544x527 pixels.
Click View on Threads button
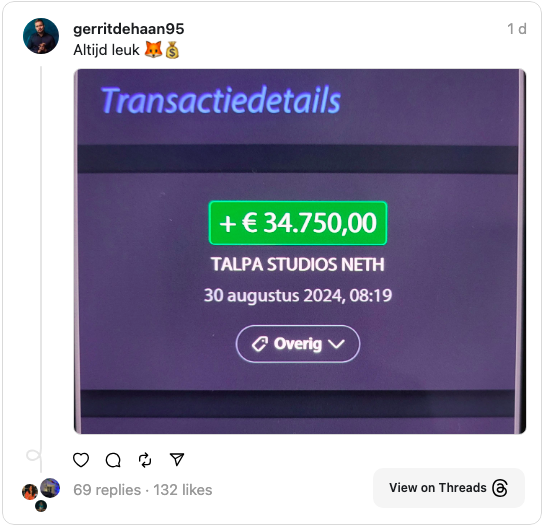pyautogui.click(x=449, y=488)
